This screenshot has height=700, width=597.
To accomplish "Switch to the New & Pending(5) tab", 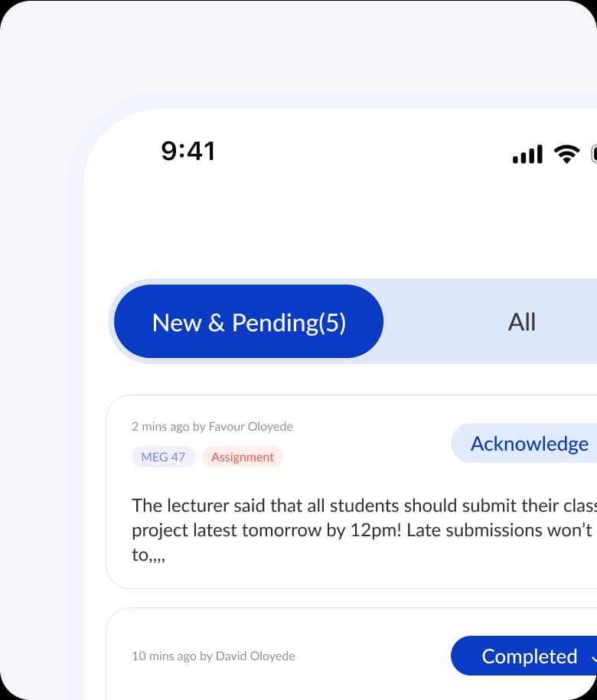I will coord(249,322).
